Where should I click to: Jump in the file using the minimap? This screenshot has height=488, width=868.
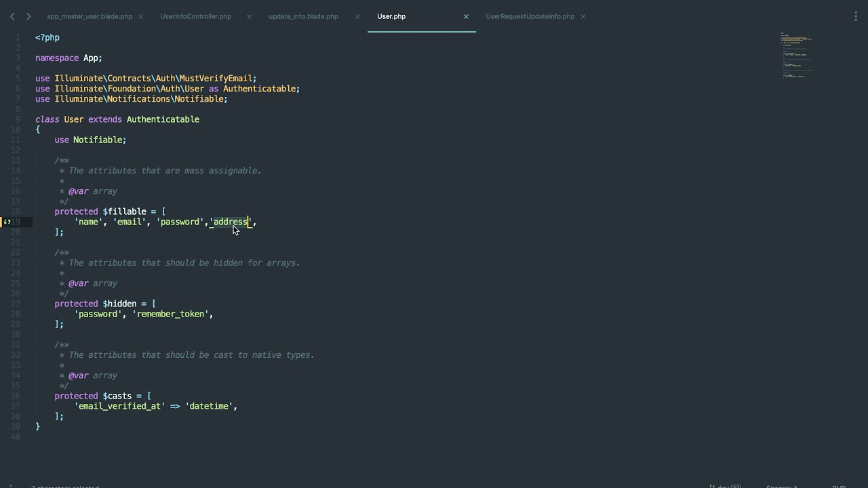[x=797, y=56]
